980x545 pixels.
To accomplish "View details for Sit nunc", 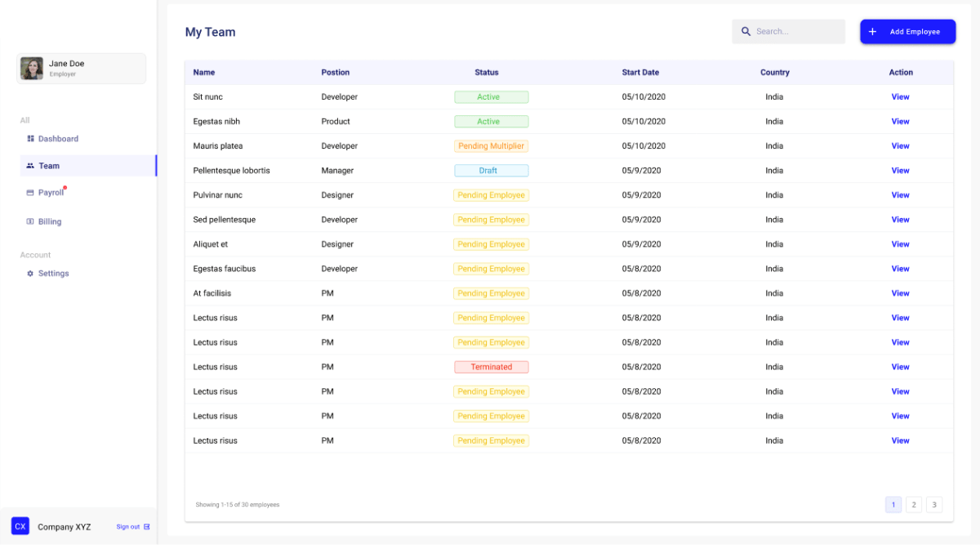I will (900, 97).
